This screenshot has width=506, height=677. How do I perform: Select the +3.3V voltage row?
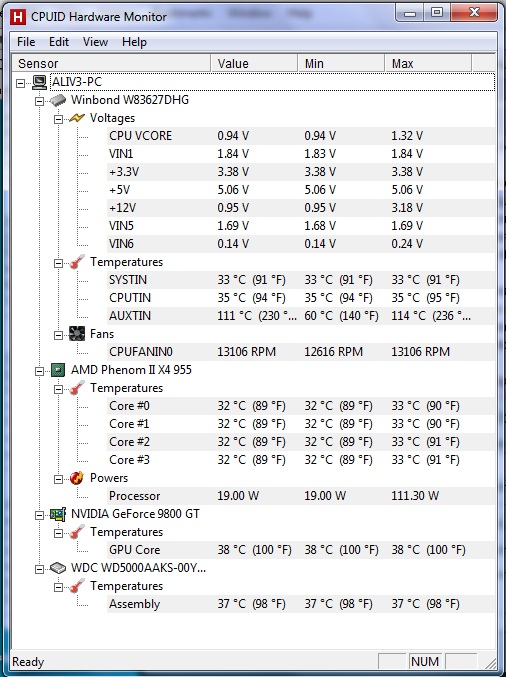301,172
